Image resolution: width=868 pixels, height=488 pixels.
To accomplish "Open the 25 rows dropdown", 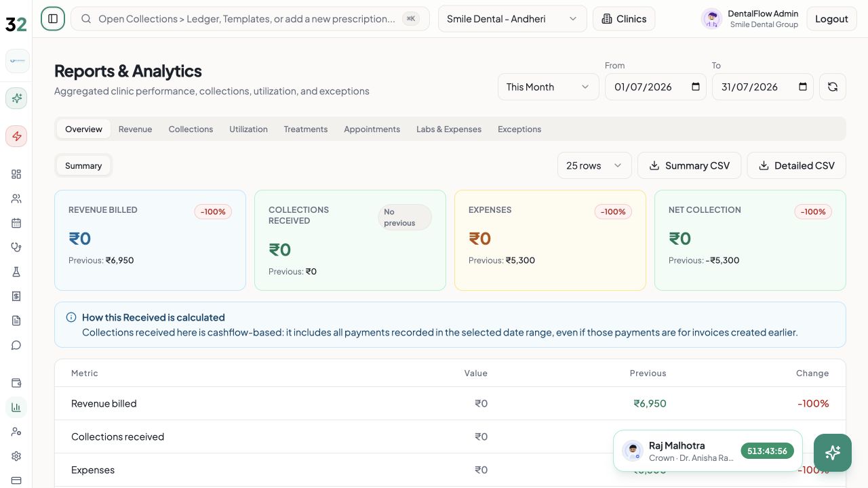I will point(595,165).
